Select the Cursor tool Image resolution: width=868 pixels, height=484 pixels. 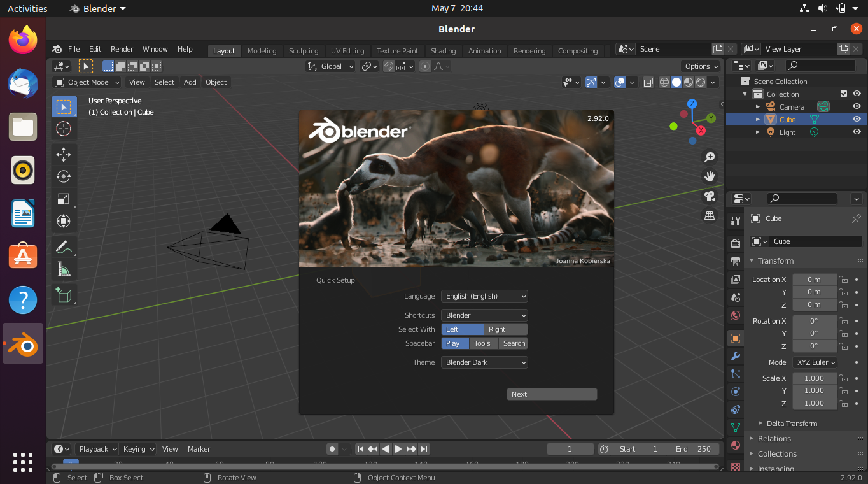[64, 129]
